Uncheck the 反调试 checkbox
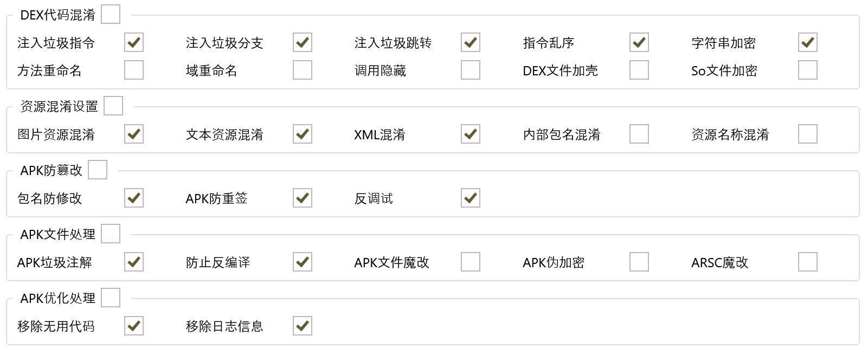The height and width of the screenshot is (355, 868). pyautogui.click(x=471, y=198)
